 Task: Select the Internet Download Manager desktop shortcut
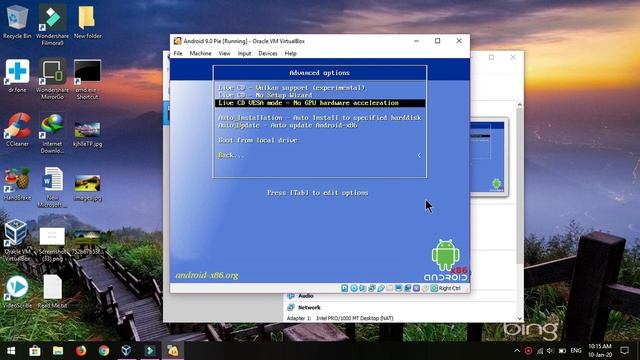tap(52, 133)
